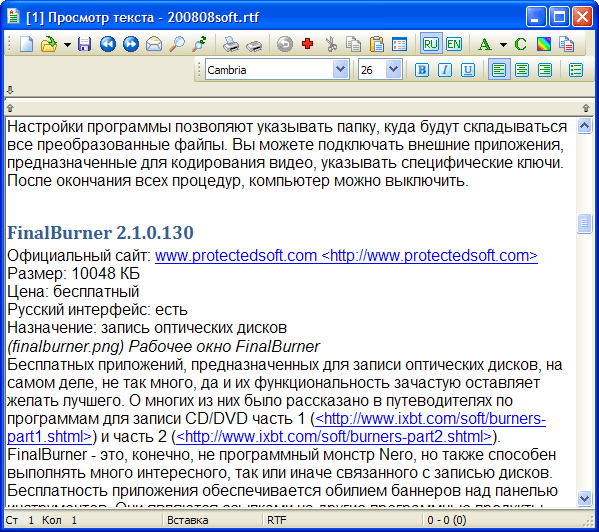This screenshot has width=599, height=532.
Task: Click the red cross icon
Action: point(308,44)
